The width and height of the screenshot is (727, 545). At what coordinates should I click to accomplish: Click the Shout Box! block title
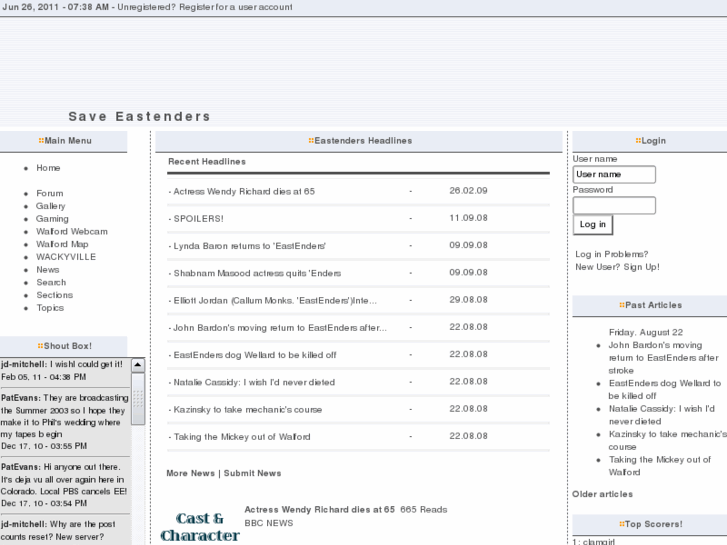(x=68, y=346)
